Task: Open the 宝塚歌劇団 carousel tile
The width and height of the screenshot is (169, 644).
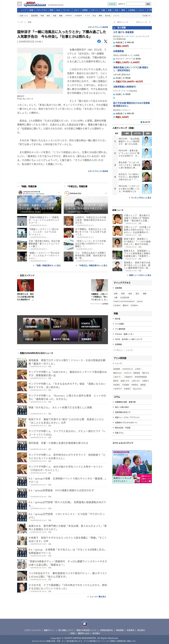Action: point(91,336)
